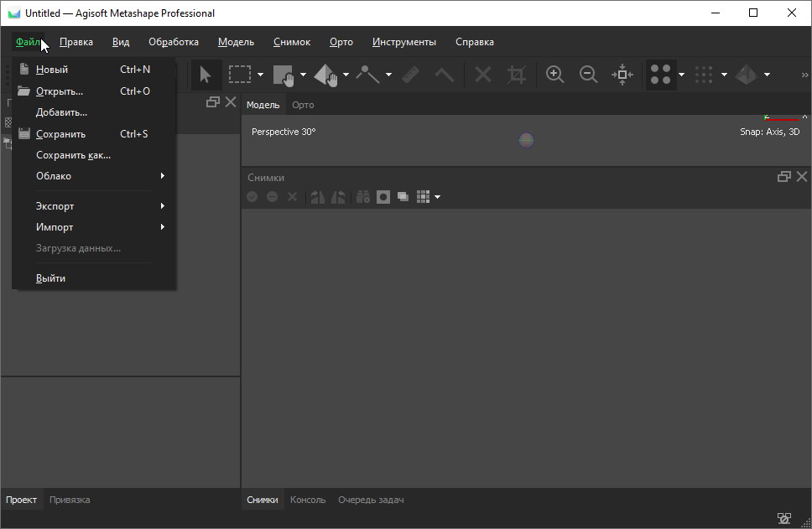Image resolution: width=812 pixels, height=529 pixels.
Task: Open the Модель menu
Action: (237, 42)
